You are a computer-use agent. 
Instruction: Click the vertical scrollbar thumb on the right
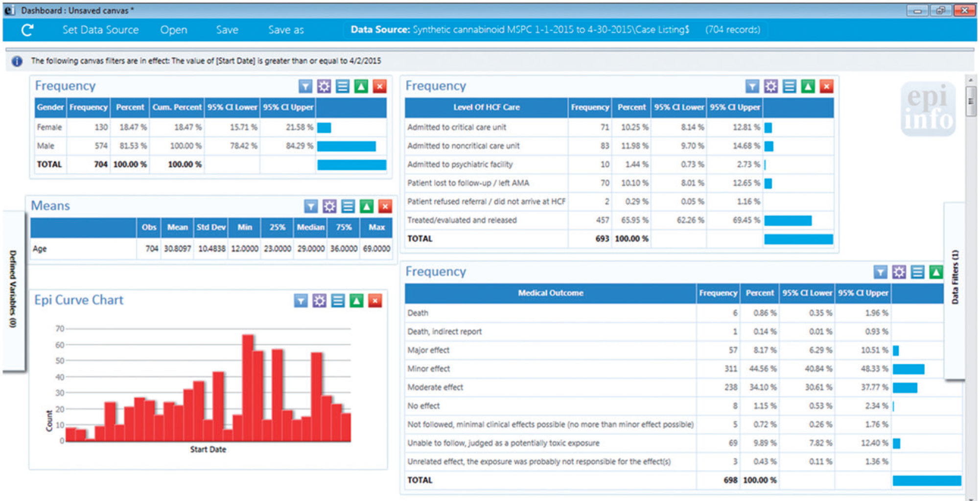tap(970, 101)
